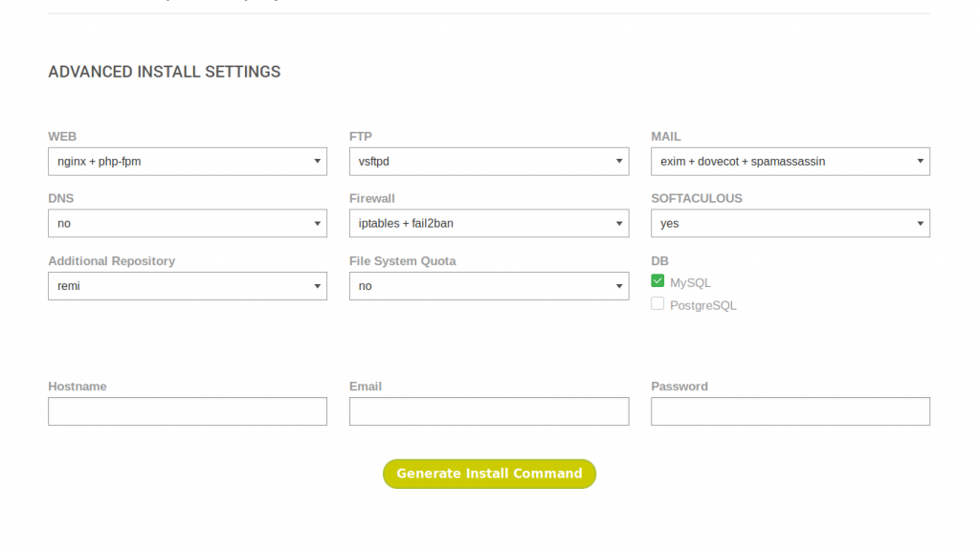Expand the Additional Repository remi dropdown
980x553 pixels.
(188, 285)
